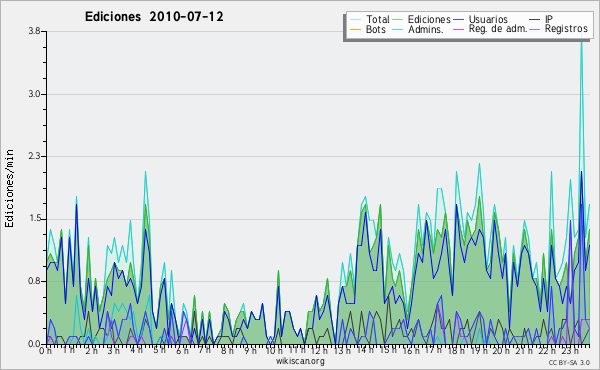Click the '0.8' y-axis value
The width and height of the screenshot is (600, 370).
pos(34,281)
